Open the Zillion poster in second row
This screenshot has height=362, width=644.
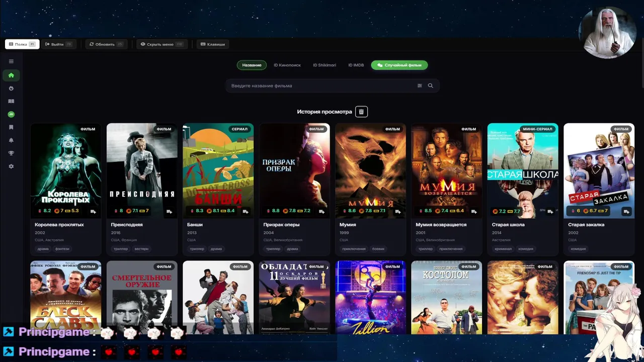click(370, 297)
